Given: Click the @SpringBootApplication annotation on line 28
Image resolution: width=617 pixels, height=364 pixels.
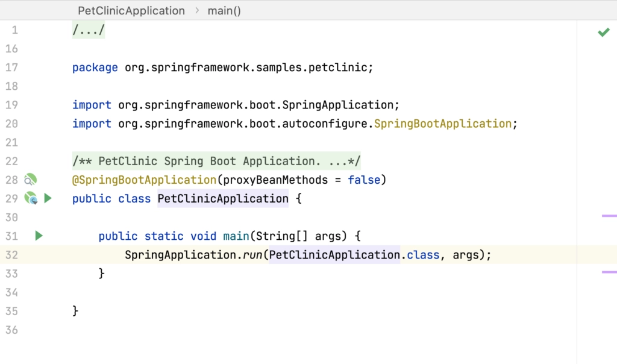Looking at the screenshot, I should pos(144,180).
